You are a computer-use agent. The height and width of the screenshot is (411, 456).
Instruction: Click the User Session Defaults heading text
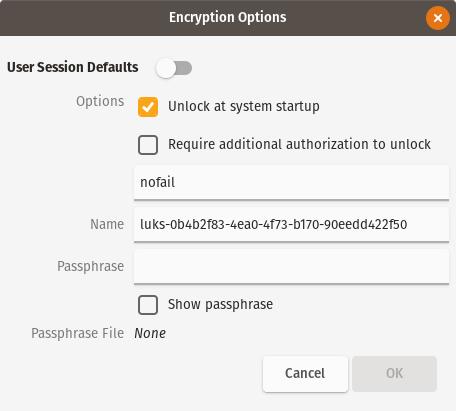pos(73,67)
